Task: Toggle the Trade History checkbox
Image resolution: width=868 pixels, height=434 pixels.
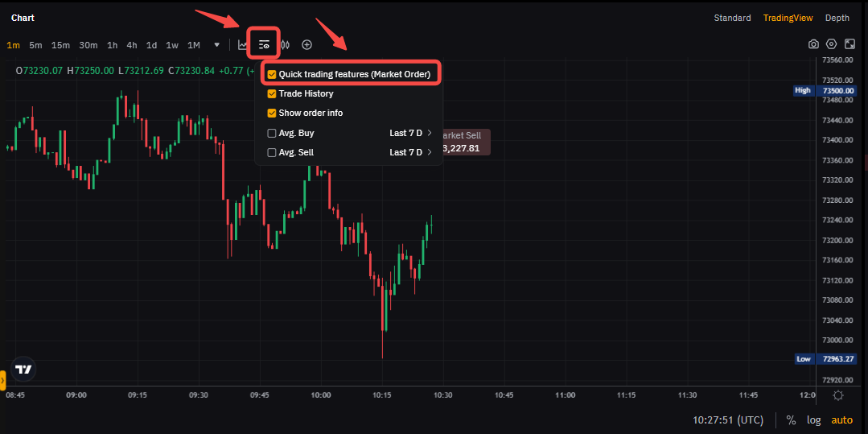Action: (272, 93)
